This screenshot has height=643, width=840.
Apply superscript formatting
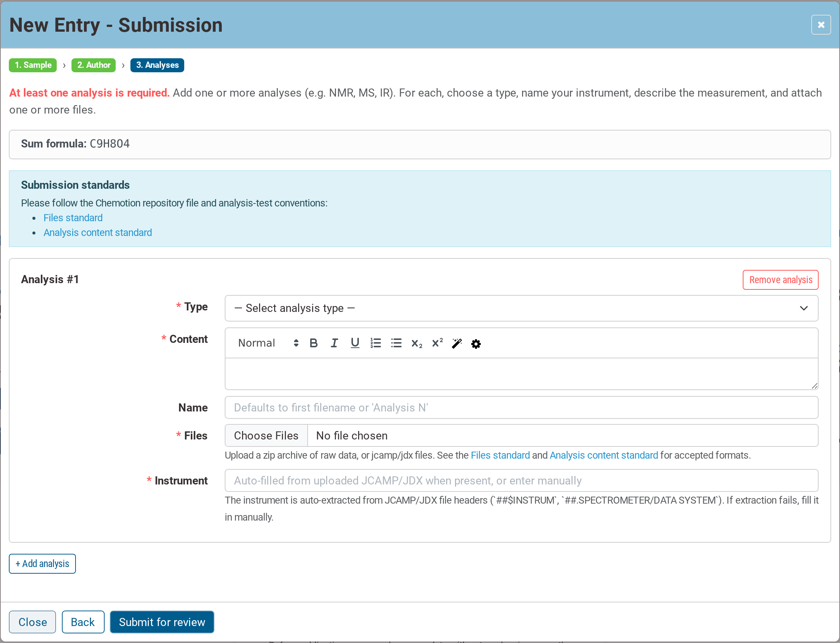[437, 343]
